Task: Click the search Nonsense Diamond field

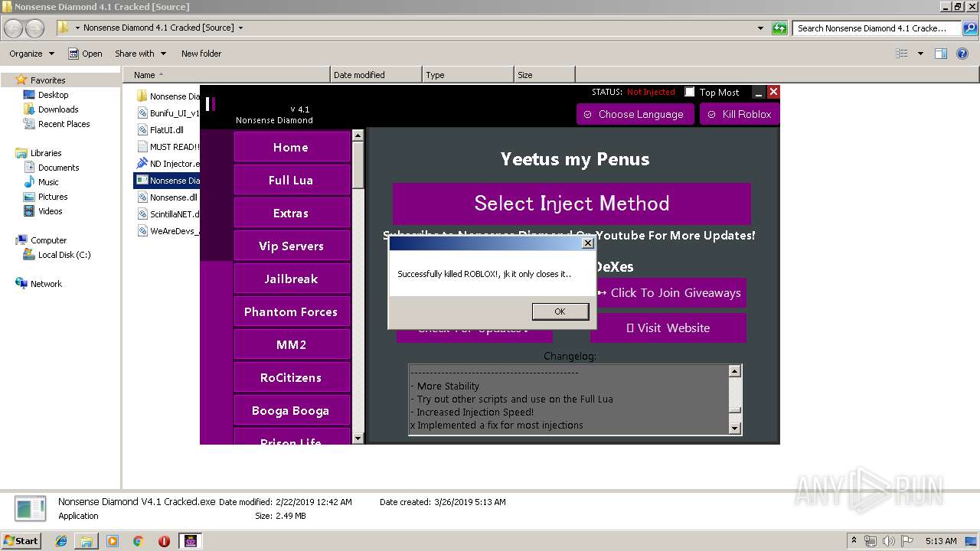Action: tap(876, 28)
